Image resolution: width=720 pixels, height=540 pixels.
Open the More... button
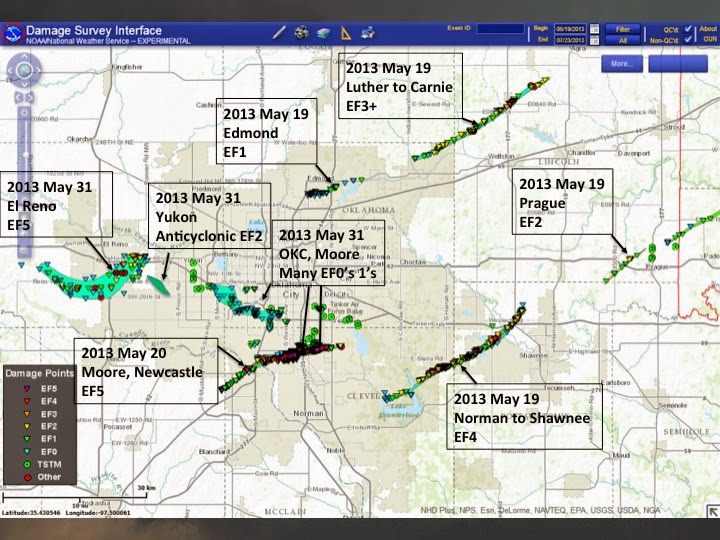[622, 64]
